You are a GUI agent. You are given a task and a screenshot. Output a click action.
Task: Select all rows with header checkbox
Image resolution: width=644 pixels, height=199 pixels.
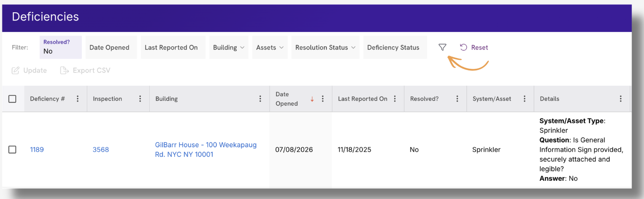[13, 99]
